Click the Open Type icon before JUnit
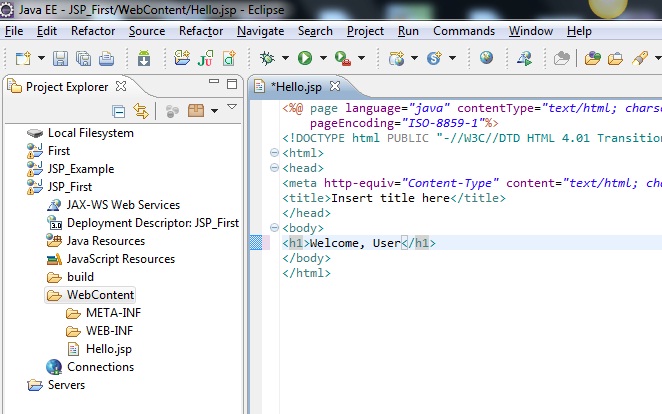The height and width of the screenshot is (414, 662). 182,58
